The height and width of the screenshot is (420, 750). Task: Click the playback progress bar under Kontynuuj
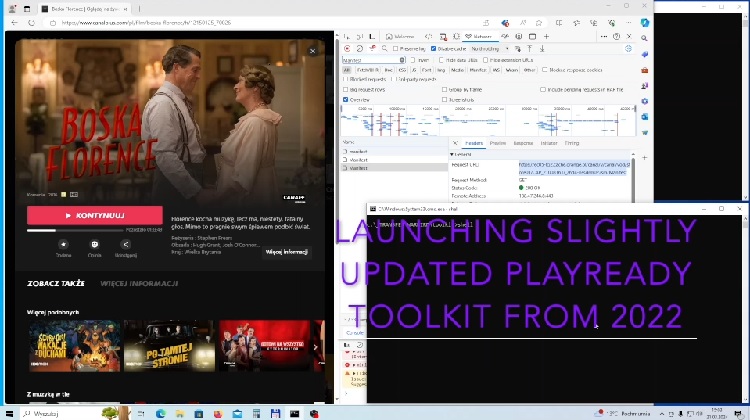pos(75,231)
